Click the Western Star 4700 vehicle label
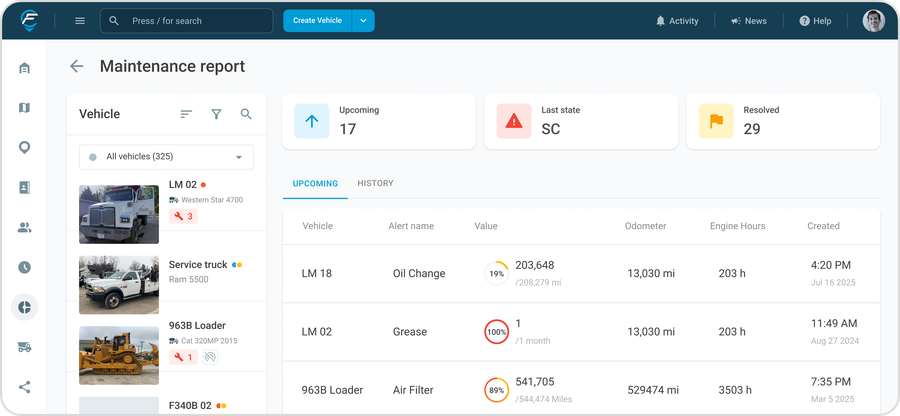 coord(212,200)
